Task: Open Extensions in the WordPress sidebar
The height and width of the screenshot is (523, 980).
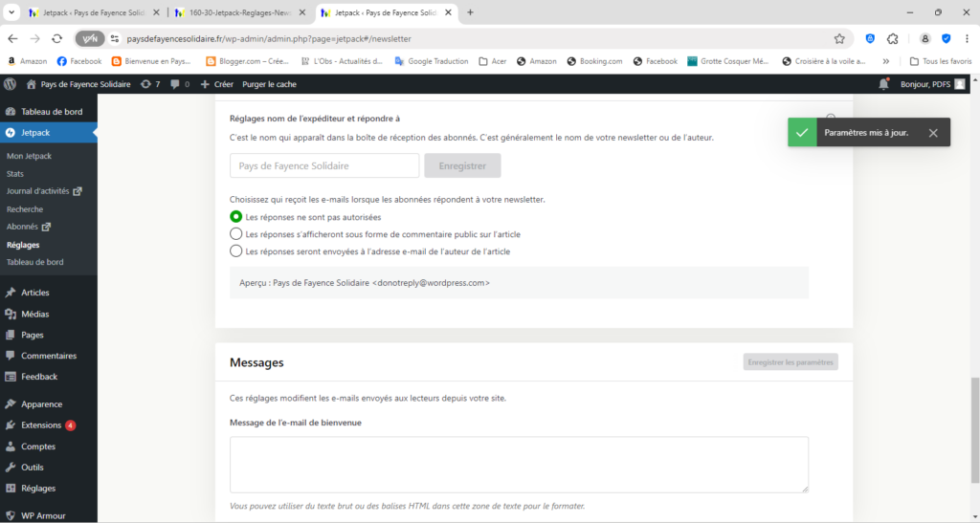Action: point(41,425)
